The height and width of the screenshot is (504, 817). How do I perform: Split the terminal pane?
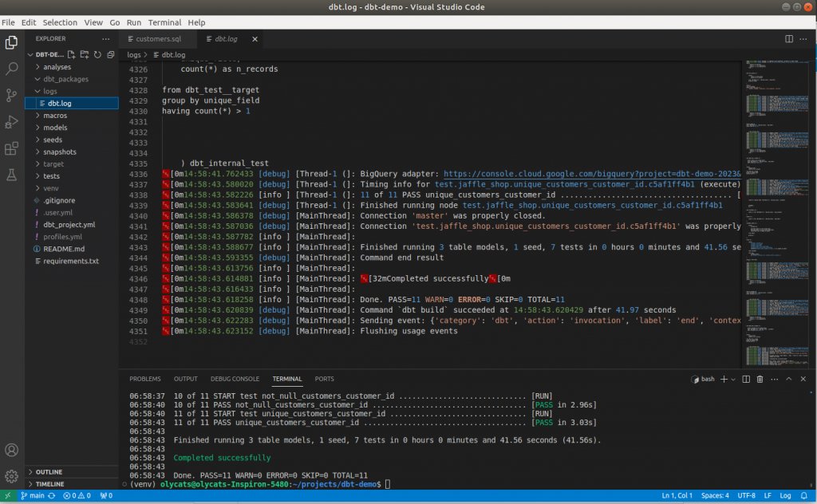click(x=746, y=379)
